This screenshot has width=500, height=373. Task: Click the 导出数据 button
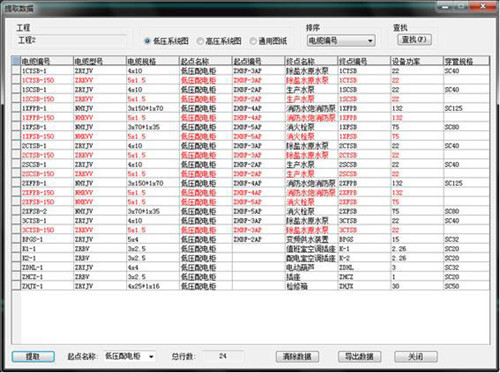359,356
